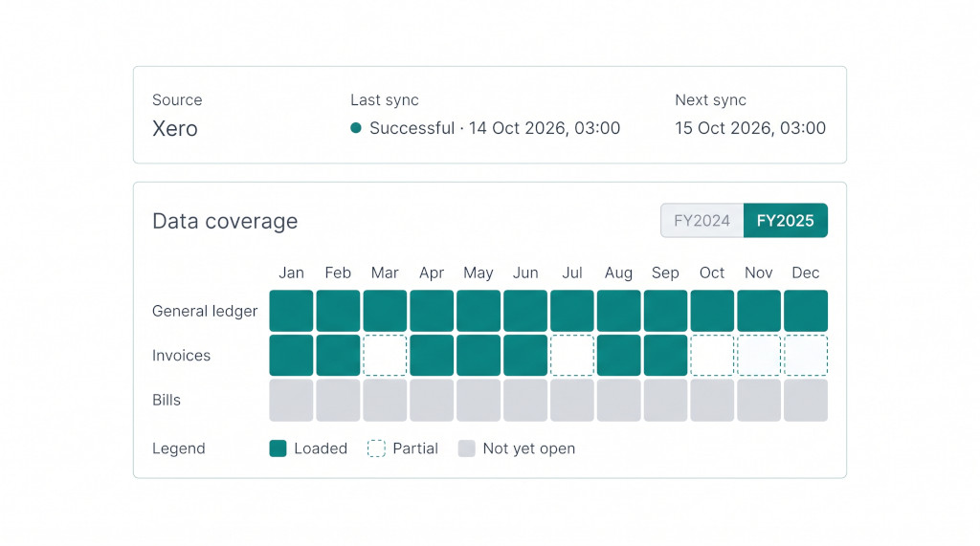Open Invoices September loaded cell

[x=666, y=356]
